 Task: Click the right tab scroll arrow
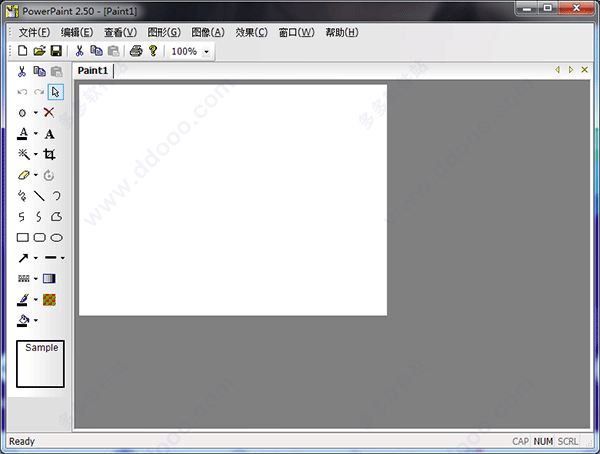pos(571,70)
